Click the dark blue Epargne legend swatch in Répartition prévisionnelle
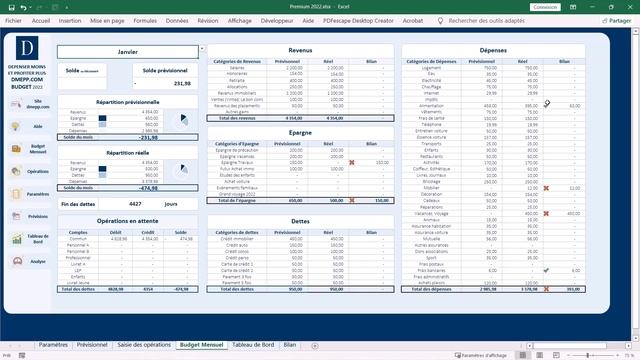 pos(102,118)
